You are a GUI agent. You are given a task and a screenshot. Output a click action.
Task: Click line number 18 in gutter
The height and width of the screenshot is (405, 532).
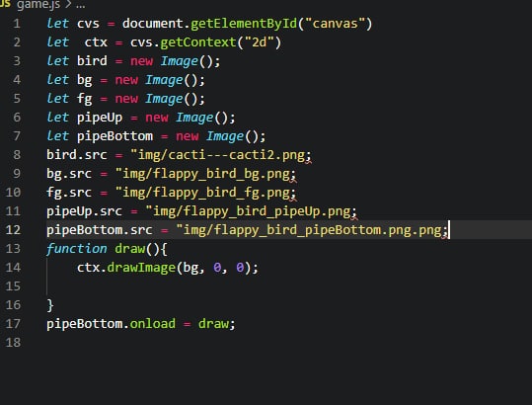click(13, 342)
